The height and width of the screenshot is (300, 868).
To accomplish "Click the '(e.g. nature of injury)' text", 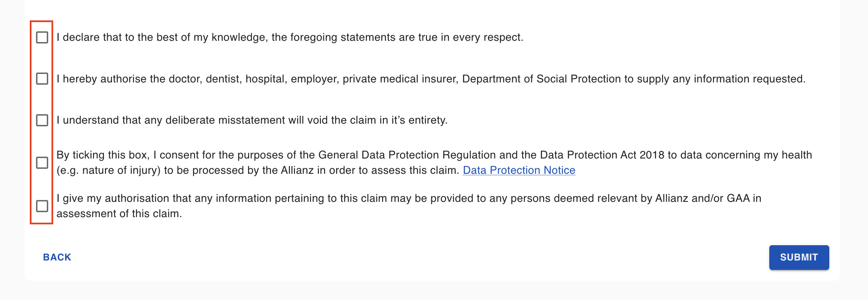I will [109, 170].
